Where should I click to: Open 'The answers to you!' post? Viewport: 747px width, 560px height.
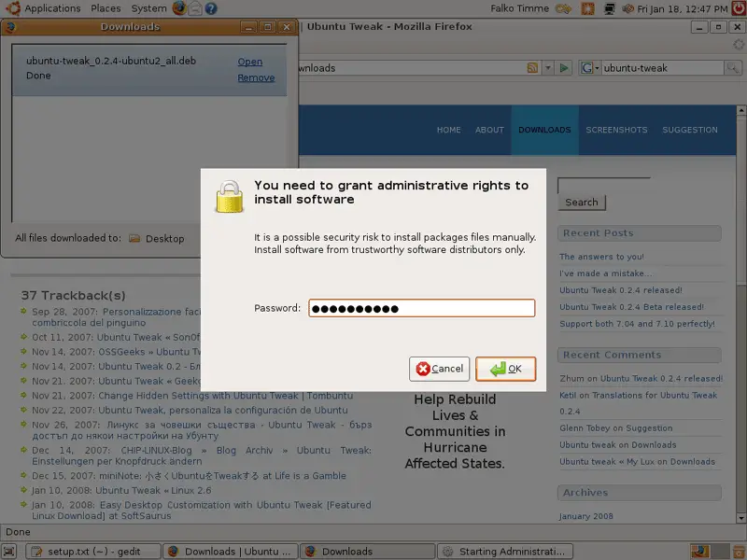point(601,257)
